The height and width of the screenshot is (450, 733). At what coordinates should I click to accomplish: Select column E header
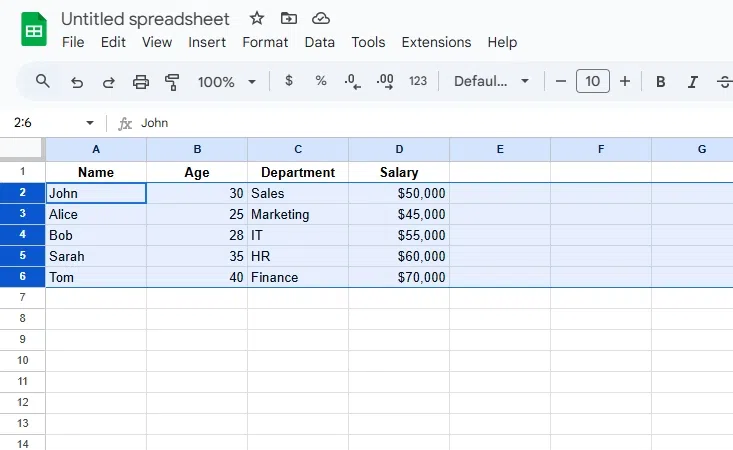pos(500,149)
